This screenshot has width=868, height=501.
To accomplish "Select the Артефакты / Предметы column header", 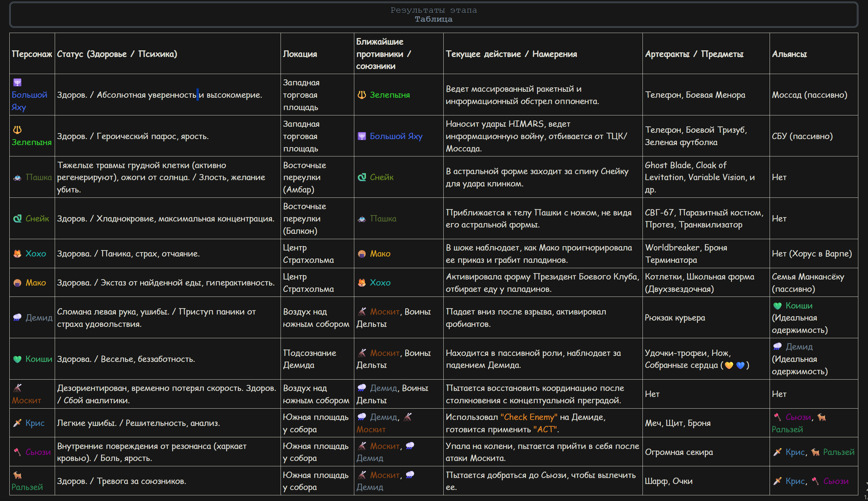I will [x=694, y=54].
